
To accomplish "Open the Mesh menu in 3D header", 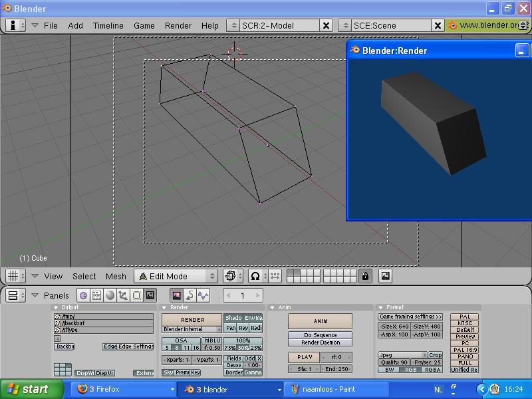I will [116, 276].
